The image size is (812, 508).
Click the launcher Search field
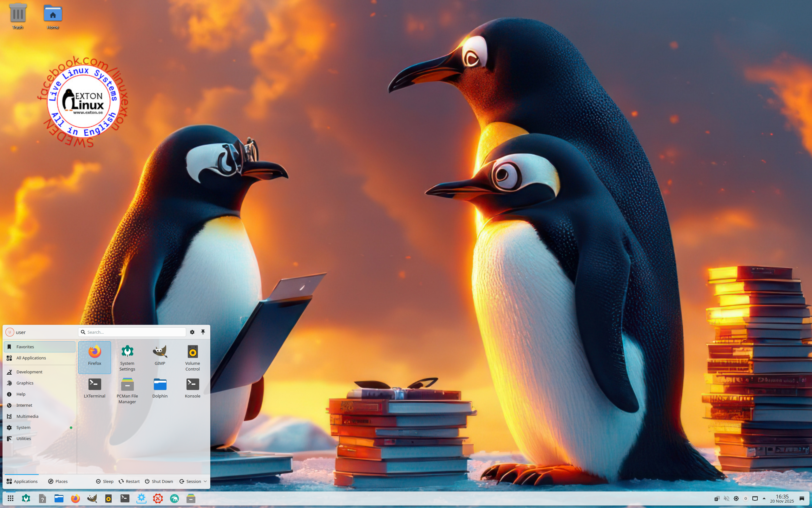pos(132,332)
